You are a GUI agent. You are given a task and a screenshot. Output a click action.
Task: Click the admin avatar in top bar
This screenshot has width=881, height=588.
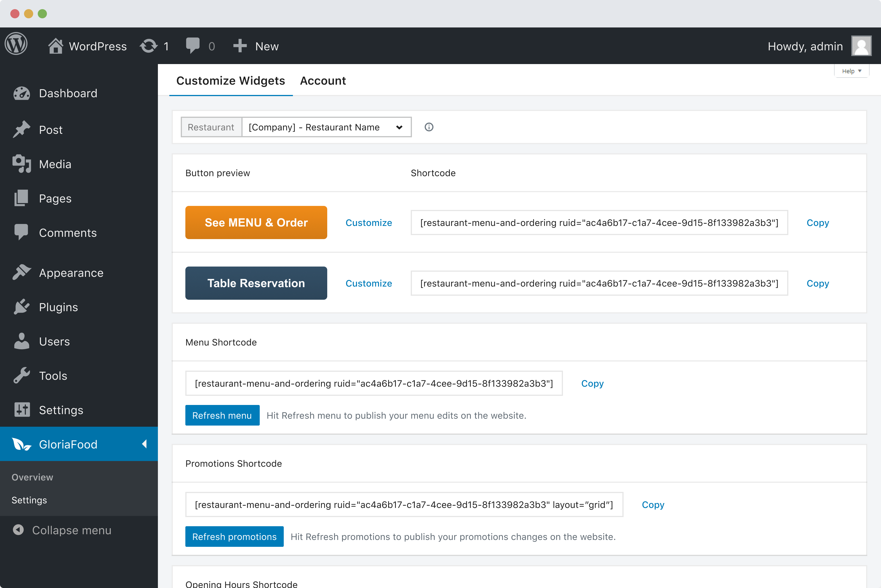pos(861,46)
